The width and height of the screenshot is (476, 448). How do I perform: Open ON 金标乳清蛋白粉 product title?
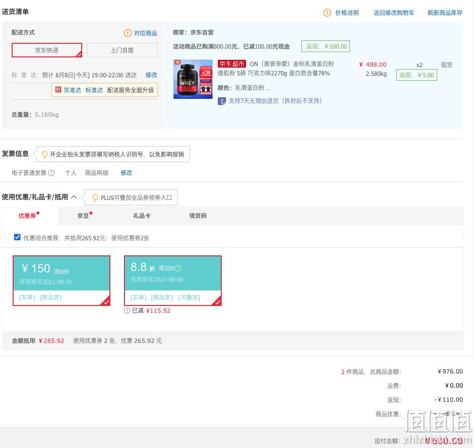click(276, 69)
